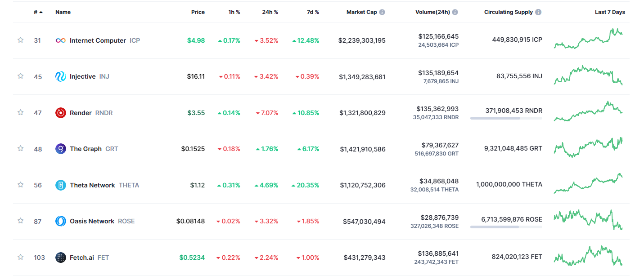Image resolution: width=644 pixels, height=280 pixels.
Task: Sort by the Circulating Supply column header
Action: [x=509, y=12]
